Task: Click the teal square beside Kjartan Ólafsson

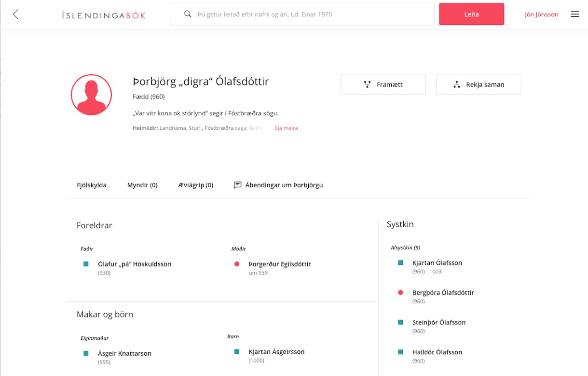Action: pyautogui.click(x=400, y=263)
